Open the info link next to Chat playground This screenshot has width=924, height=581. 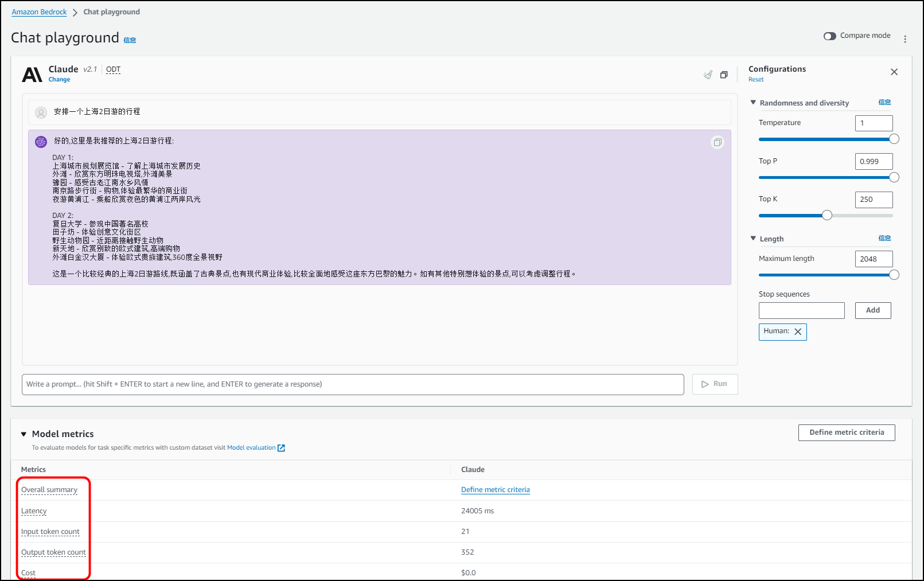[130, 40]
